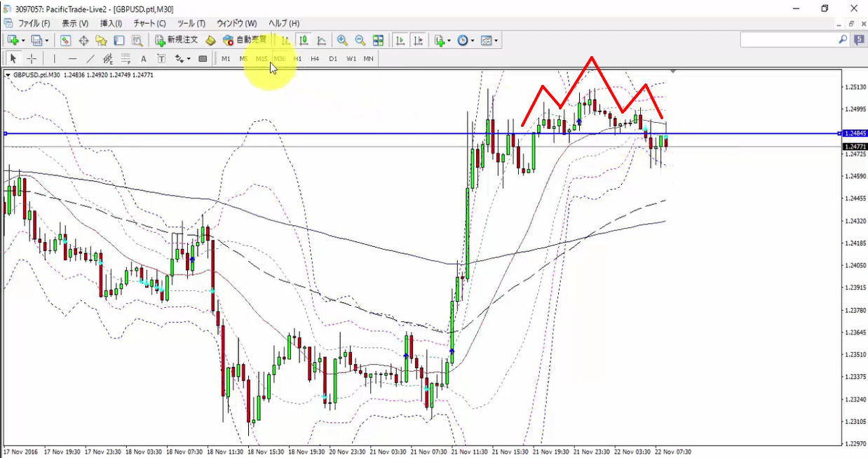
Task: Open the 挿入(I) menu
Action: point(111,24)
